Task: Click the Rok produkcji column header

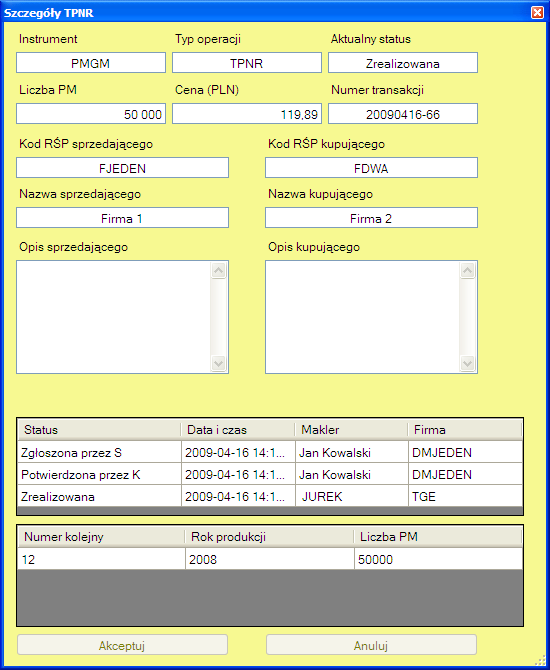Action: [x=269, y=537]
